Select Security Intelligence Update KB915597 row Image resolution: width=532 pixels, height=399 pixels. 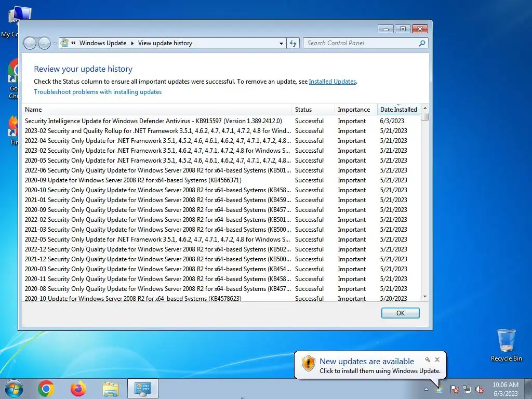click(221, 121)
